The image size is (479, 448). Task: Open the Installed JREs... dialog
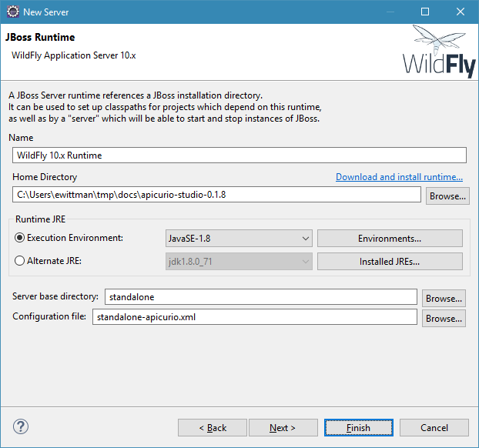390,262
